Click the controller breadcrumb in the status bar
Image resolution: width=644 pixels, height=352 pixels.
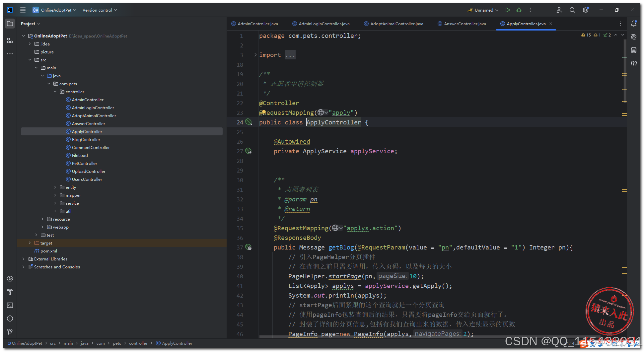(138, 343)
